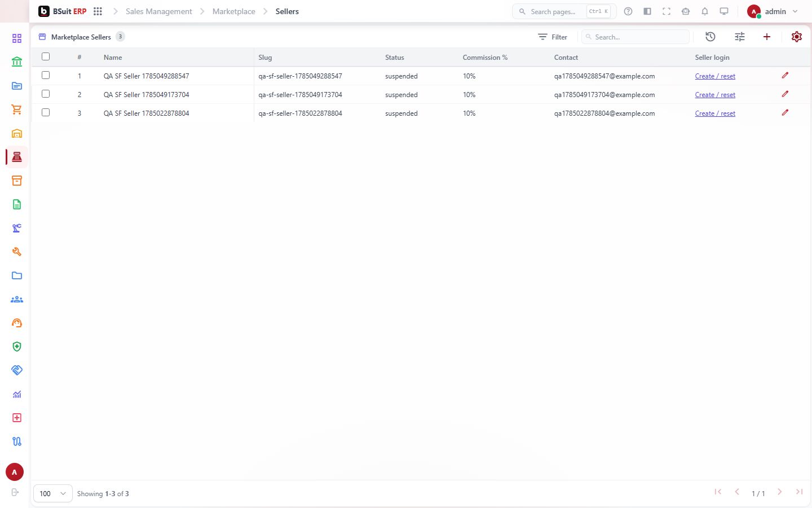Open the robot assistant icon
Viewport: 812px width, 508px height.
pyautogui.click(x=686, y=11)
